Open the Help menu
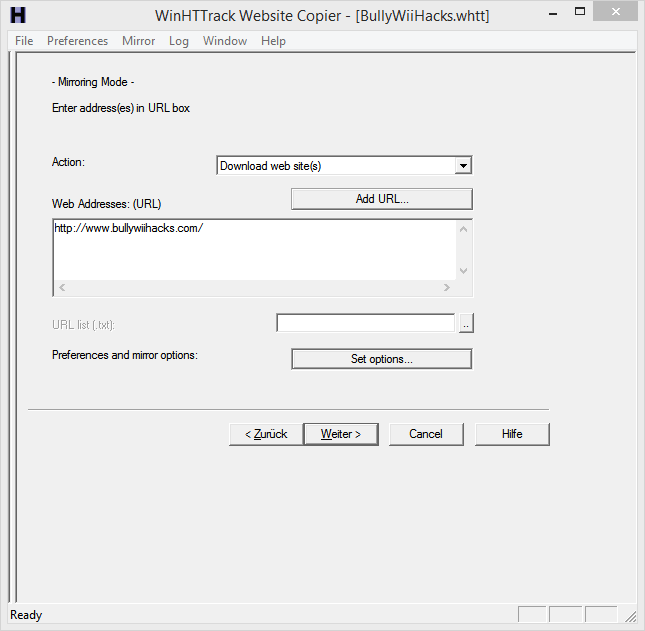 (273, 41)
